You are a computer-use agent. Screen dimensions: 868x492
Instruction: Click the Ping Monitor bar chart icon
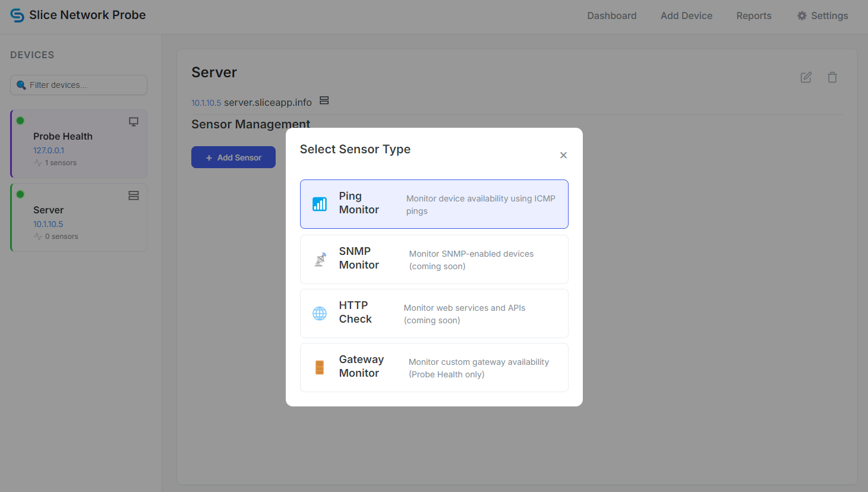(320, 203)
